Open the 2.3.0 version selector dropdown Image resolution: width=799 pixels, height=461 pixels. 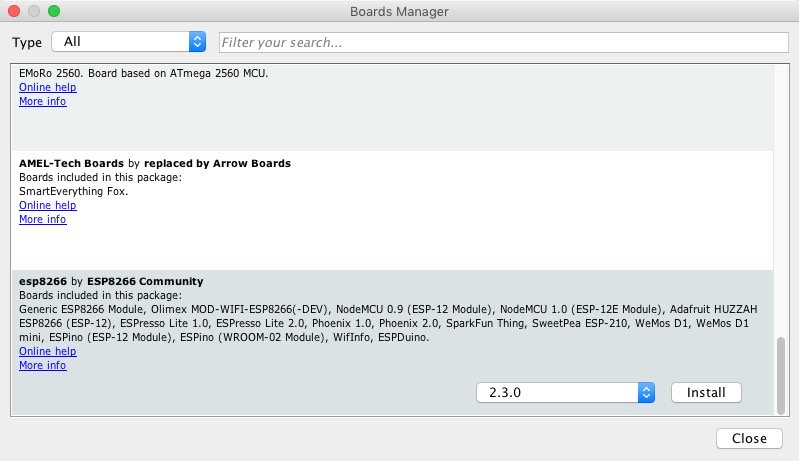coord(566,393)
